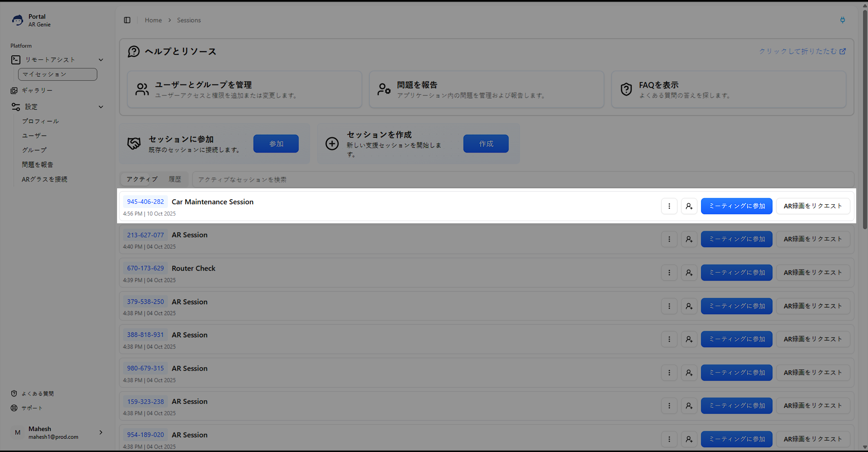Screen dimensions: 868x452
Task: Collapse the 設定 settings section
Action: tap(101, 107)
